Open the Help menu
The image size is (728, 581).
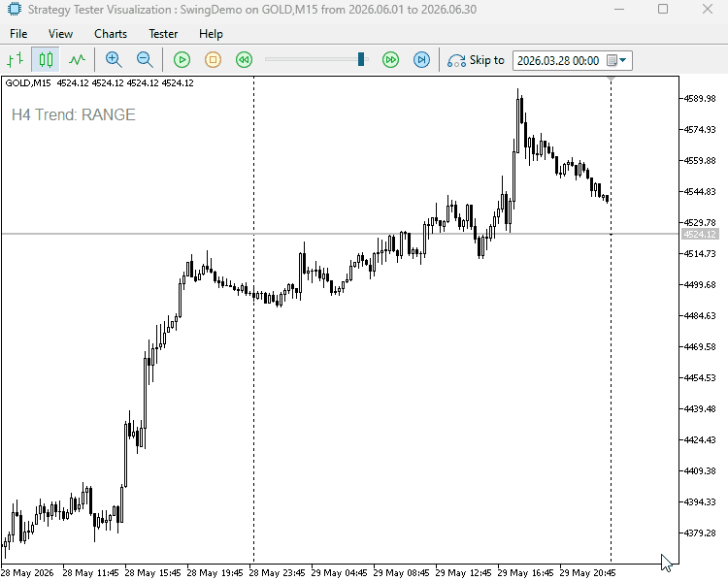[211, 34]
